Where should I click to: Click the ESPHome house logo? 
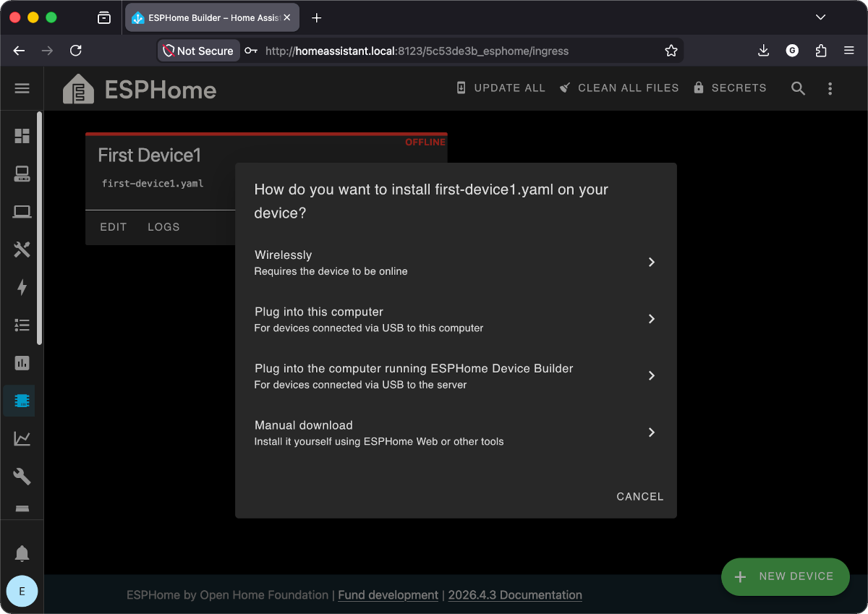78,89
